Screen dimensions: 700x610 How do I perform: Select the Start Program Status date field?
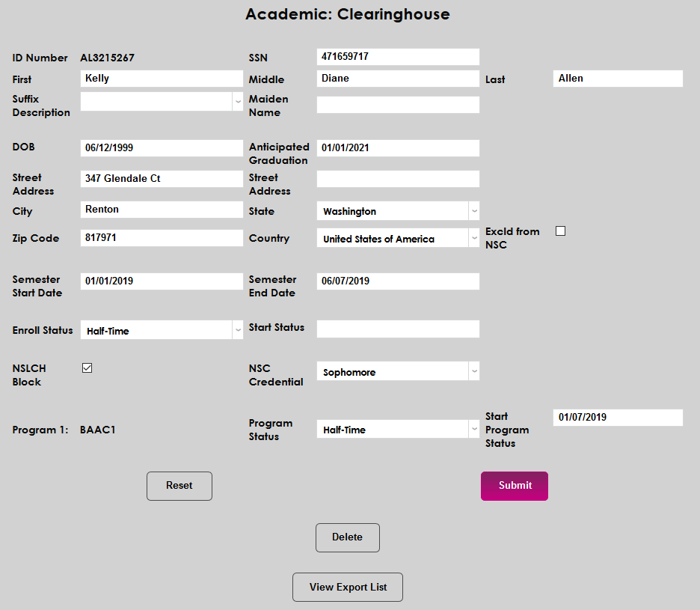617,417
